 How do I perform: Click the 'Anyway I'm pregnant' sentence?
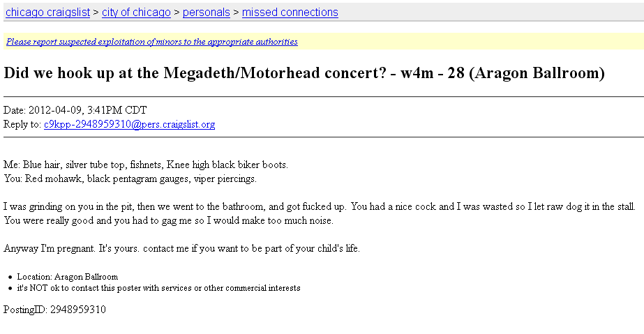coord(181,249)
